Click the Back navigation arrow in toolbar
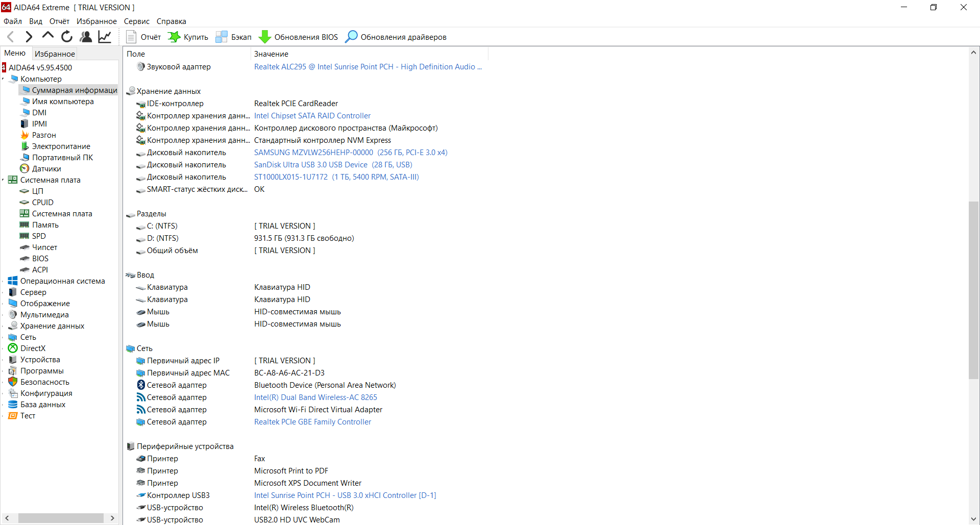Viewport: 980px width, 525px height. point(10,37)
